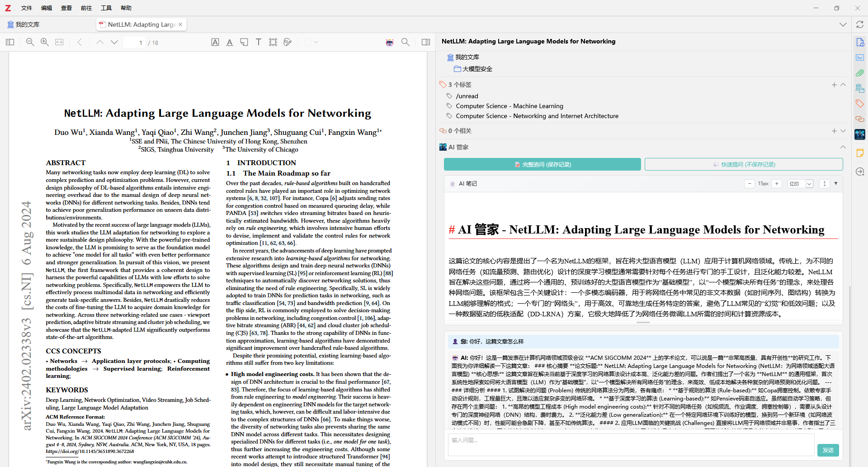The width and height of the screenshot is (868, 467).
Task: Click the zoom out magnifier icon
Action: click(x=30, y=42)
